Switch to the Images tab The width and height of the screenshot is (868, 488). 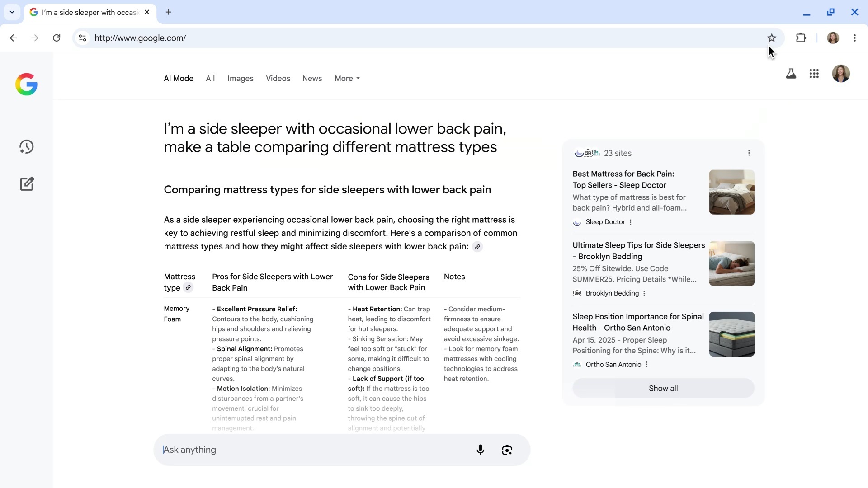point(240,79)
